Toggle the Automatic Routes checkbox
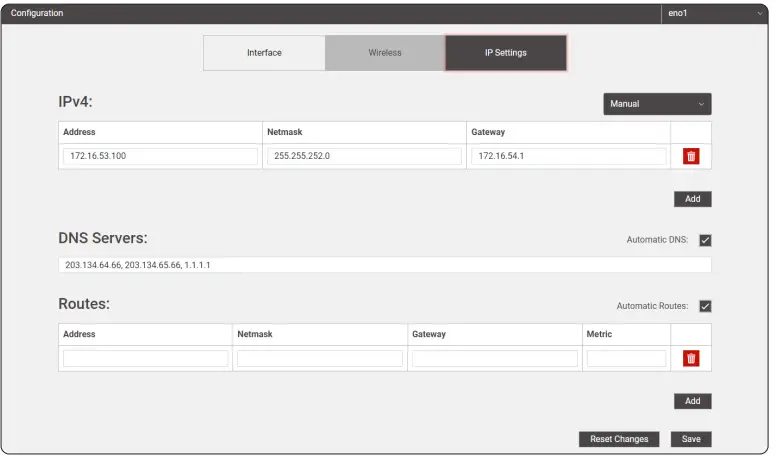776x459 pixels. [705, 306]
